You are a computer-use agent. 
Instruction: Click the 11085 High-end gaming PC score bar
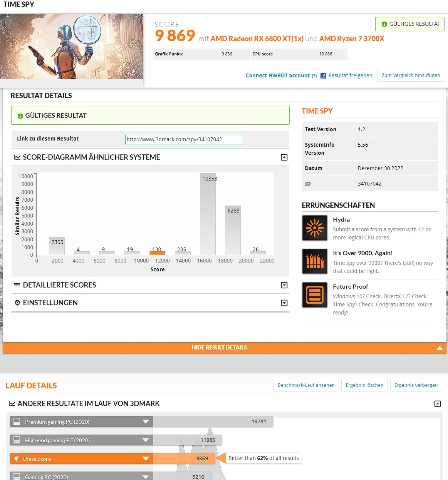pyautogui.click(x=187, y=440)
